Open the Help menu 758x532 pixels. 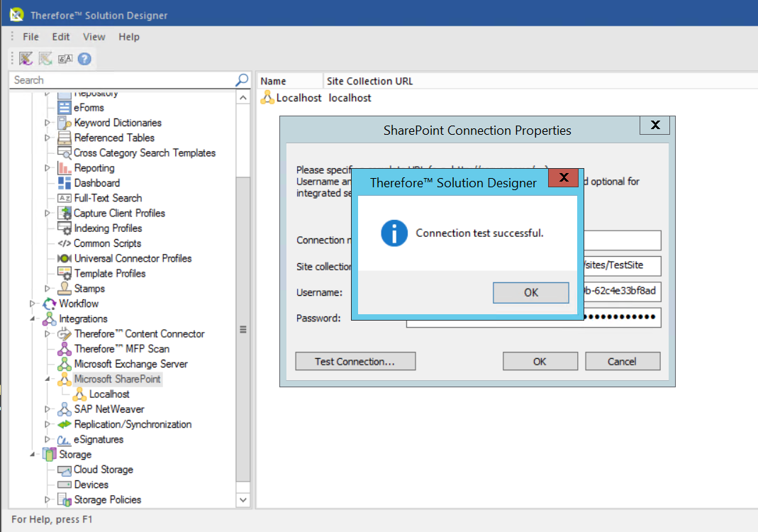pyautogui.click(x=128, y=37)
